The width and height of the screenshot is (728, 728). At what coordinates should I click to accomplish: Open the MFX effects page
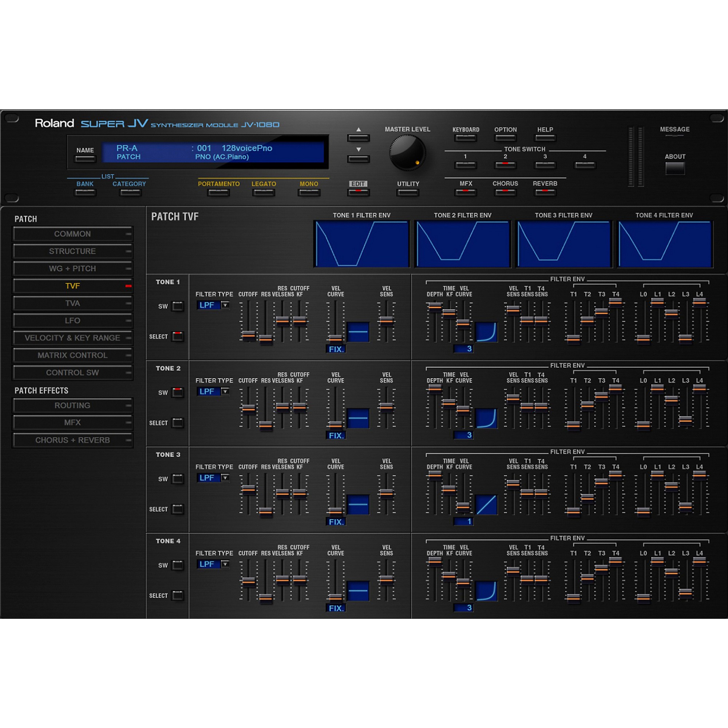click(73, 423)
